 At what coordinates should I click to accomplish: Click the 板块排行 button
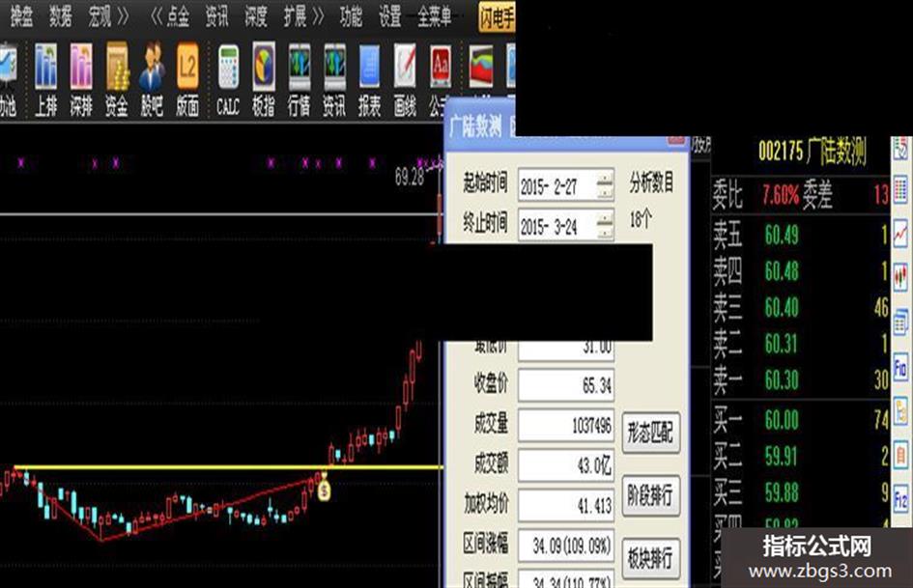(650, 559)
